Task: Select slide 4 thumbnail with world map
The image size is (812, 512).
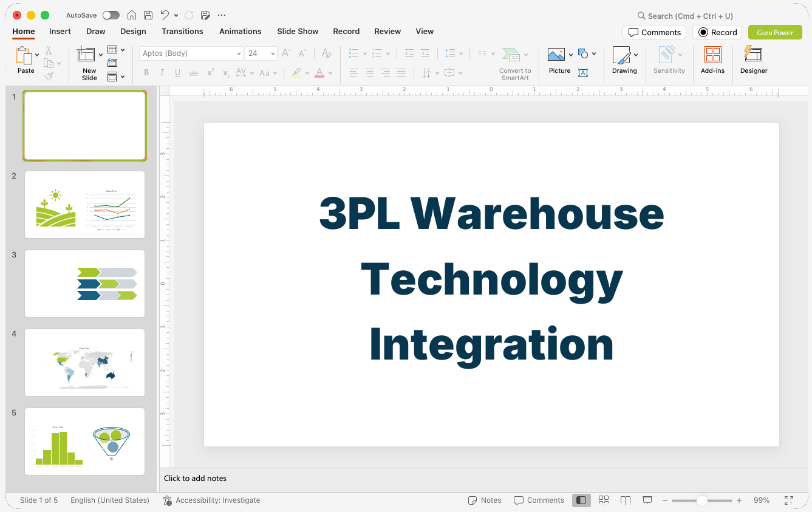Action: [x=84, y=363]
